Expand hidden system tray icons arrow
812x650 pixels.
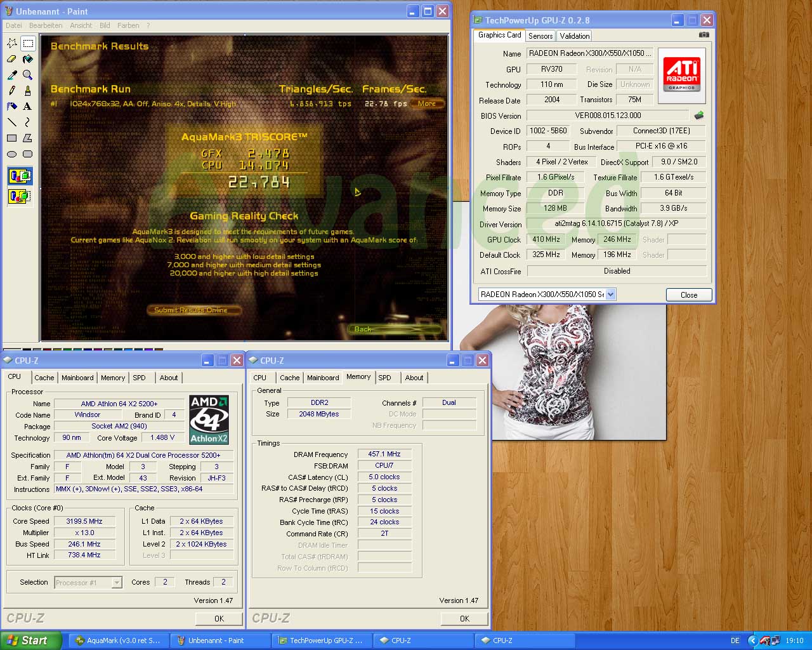(x=752, y=640)
